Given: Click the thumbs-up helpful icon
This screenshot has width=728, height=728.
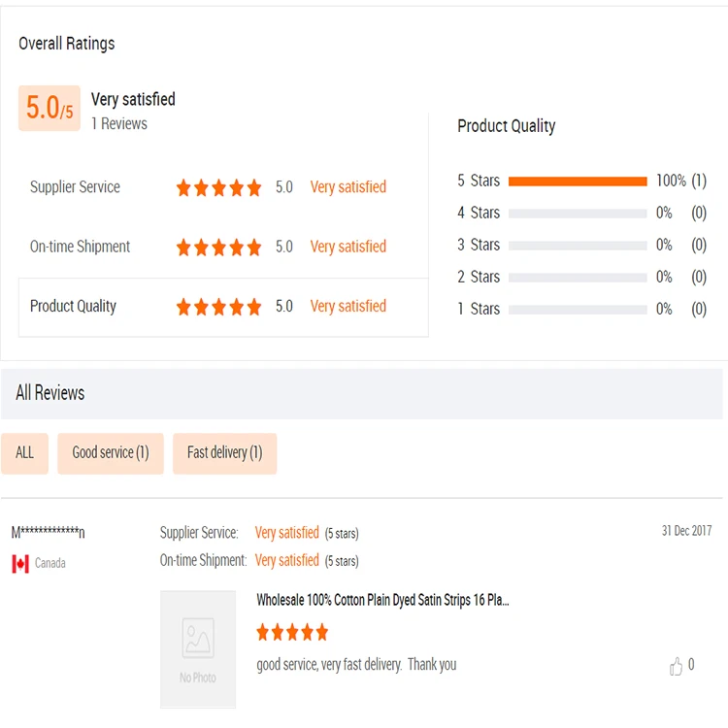Looking at the screenshot, I should click(x=676, y=666).
